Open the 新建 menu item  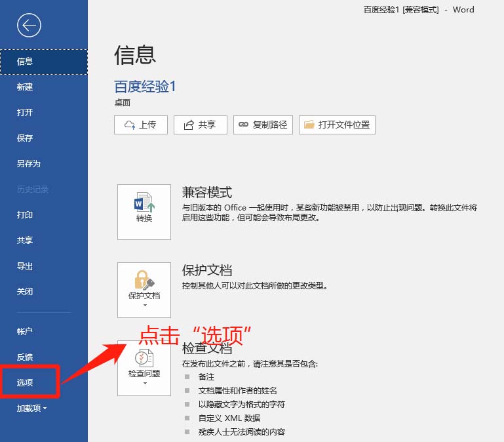(44, 87)
